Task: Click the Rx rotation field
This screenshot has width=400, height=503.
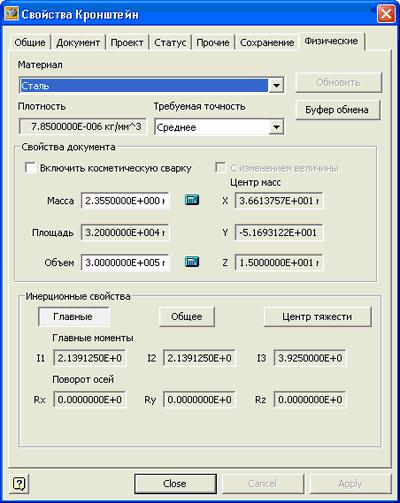Action: 90,399
